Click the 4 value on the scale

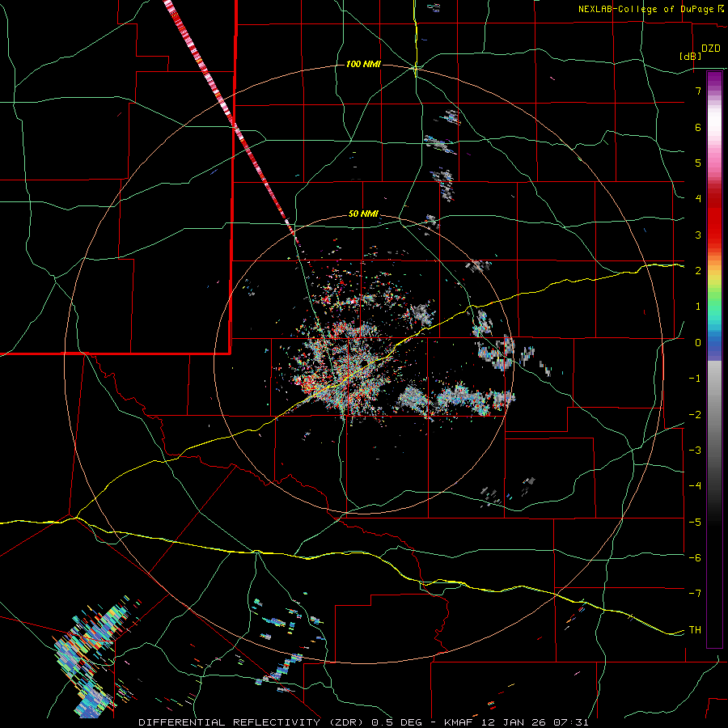[x=698, y=199]
